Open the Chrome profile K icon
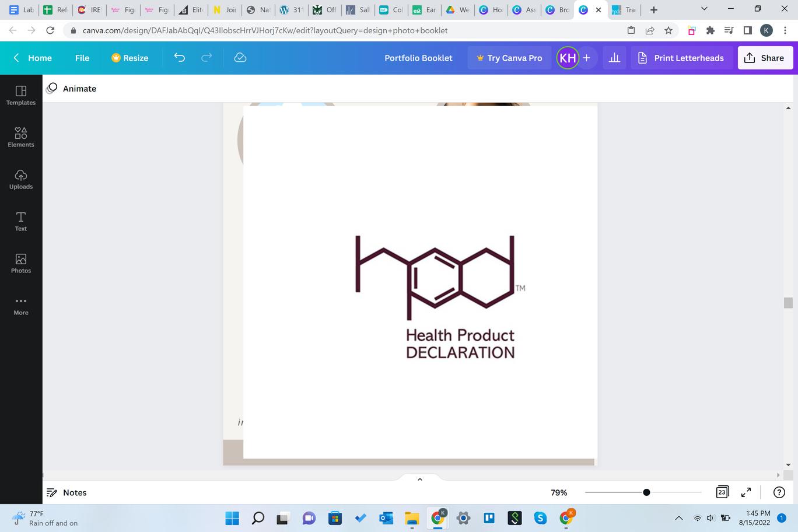The height and width of the screenshot is (532, 798). 766,30
